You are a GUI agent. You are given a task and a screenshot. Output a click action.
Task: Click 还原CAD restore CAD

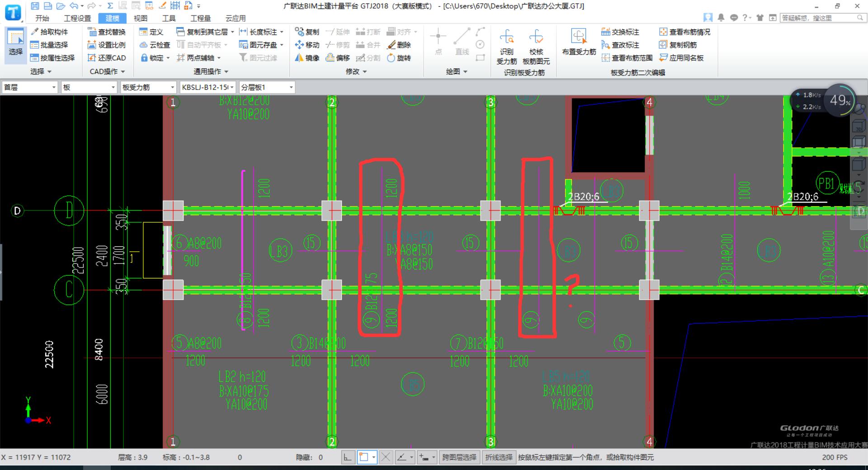point(107,58)
